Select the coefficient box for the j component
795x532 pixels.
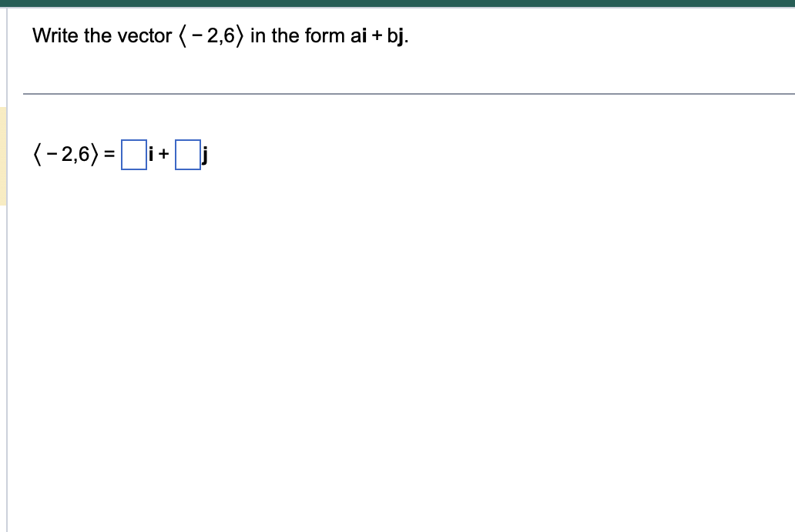186,154
